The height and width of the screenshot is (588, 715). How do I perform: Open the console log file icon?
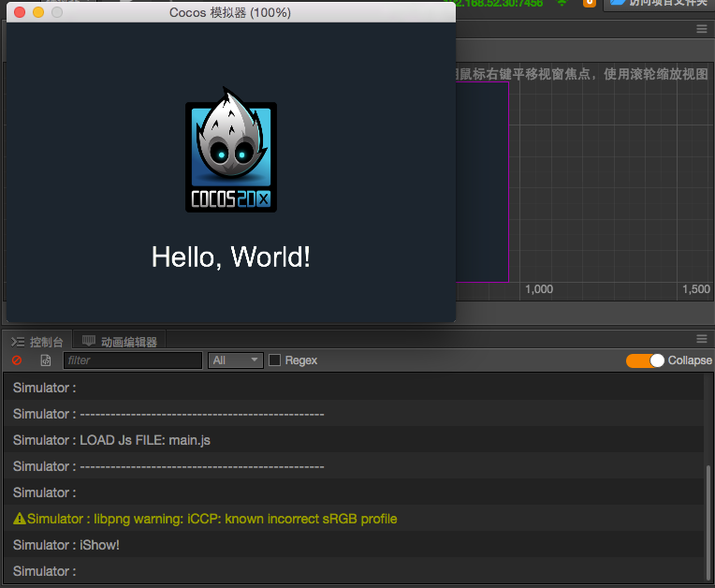[x=46, y=360]
